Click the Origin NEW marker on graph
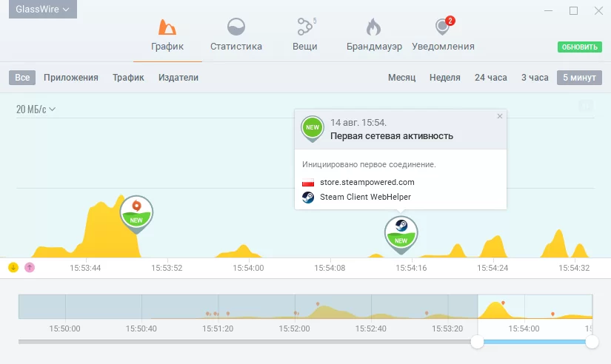611x364 pixels. coord(136,213)
